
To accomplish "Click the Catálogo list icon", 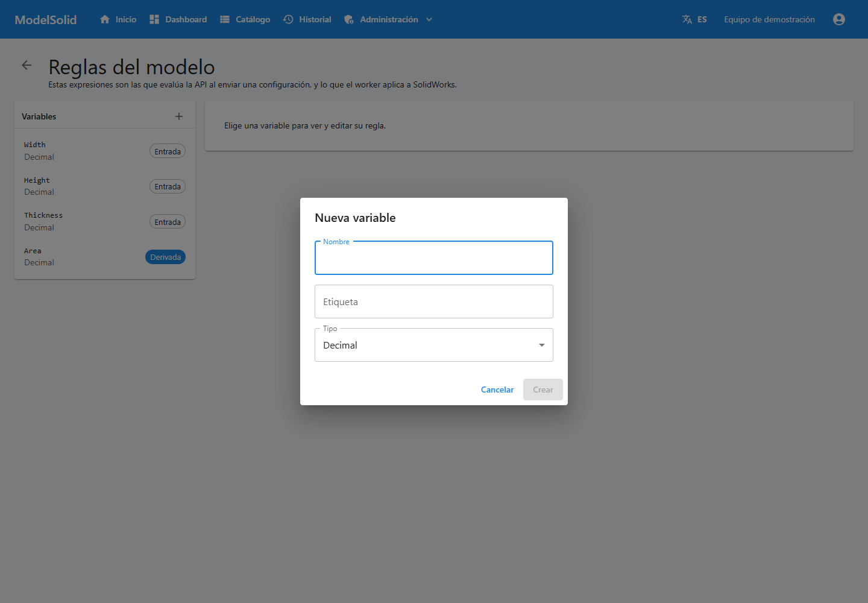I will pyautogui.click(x=225, y=19).
